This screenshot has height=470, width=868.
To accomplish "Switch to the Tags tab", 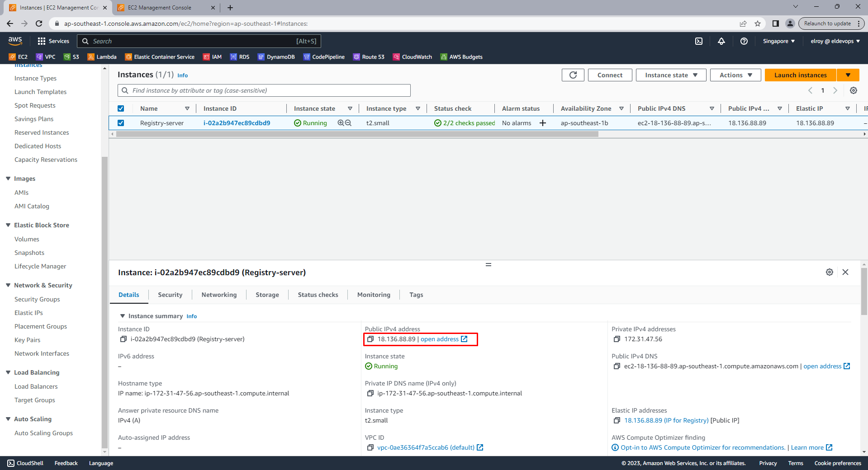I will click(x=416, y=295).
